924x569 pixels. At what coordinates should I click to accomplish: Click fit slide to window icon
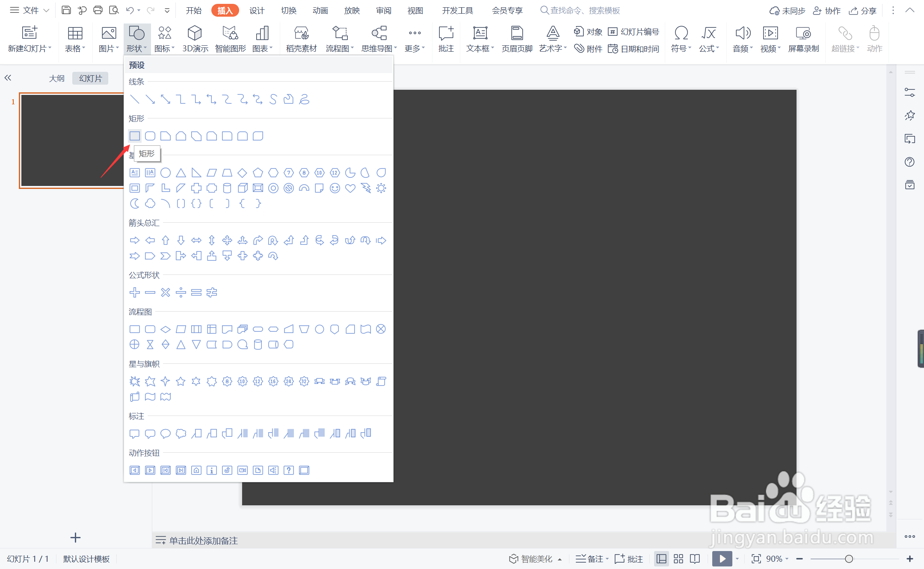point(756,559)
